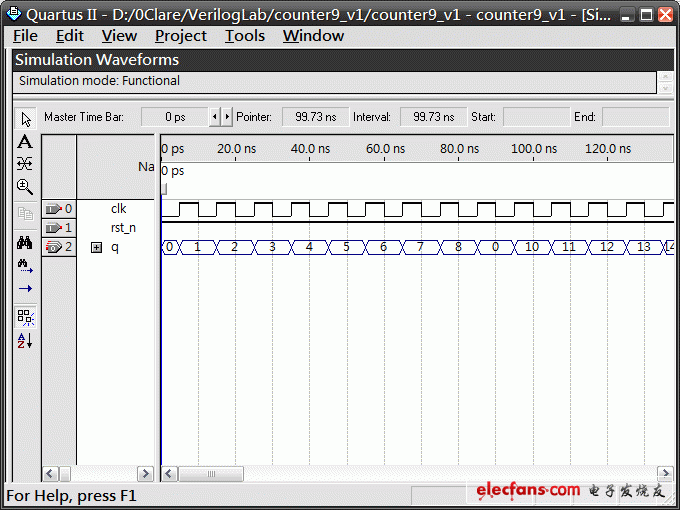This screenshot has height=510, width=680.
Task: Click the Master Time Bar value field
Action: point(174,117)
